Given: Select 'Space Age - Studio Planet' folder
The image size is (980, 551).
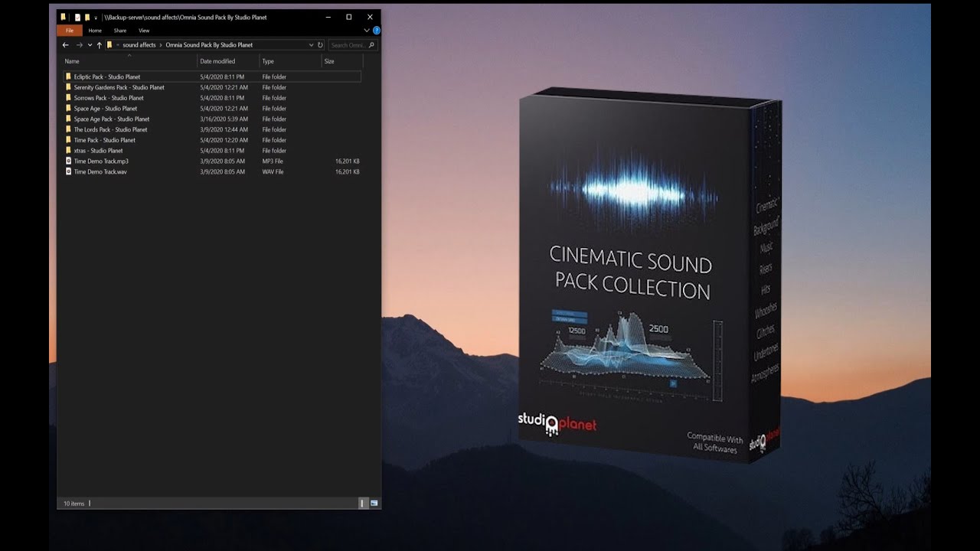Looking at the screenshot, I should click(106, 109).
